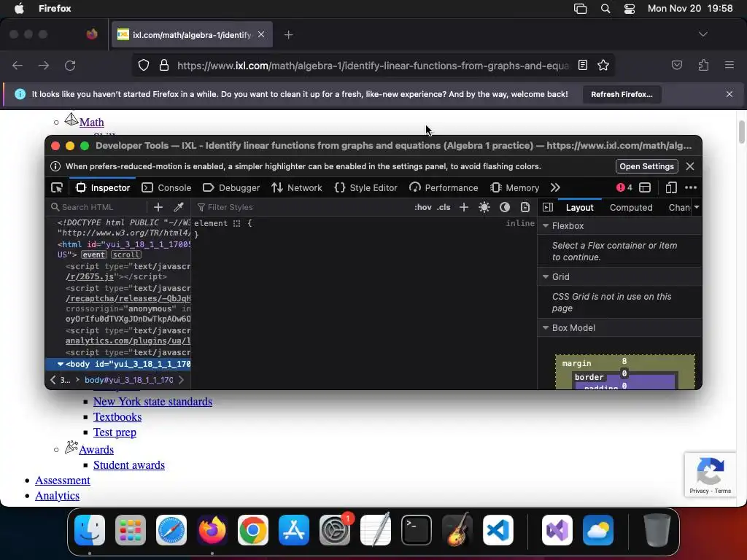Open the Extensions puzzle icon
This screenshot has width=747, height=560.
point(704,65)
